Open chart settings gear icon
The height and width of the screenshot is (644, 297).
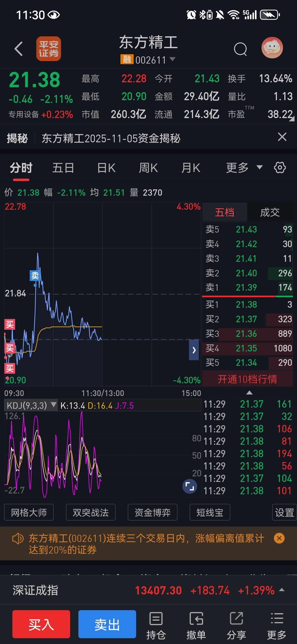280,167
